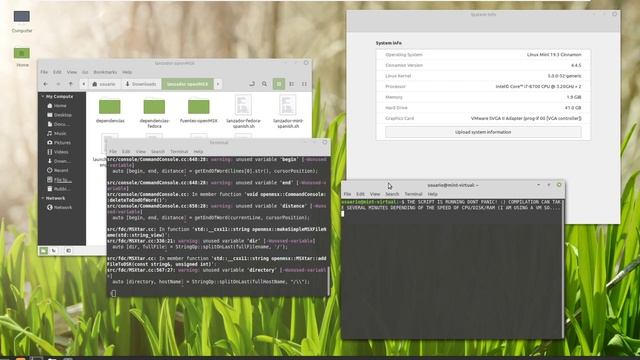Open Edit menu in usuario@mint-virtual terminal
Screen dimensions: 640x360
pos(360,194)
